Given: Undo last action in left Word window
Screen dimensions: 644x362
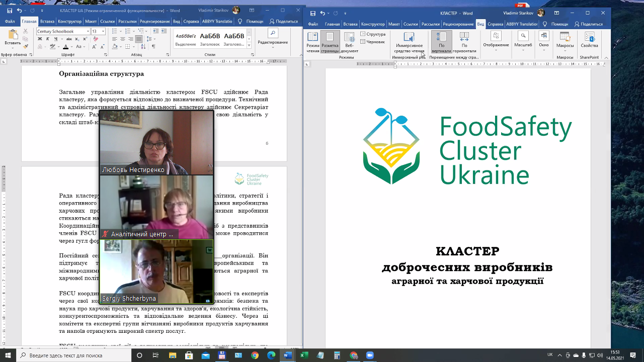Looking at the screenshot, I should click(20, 10).
